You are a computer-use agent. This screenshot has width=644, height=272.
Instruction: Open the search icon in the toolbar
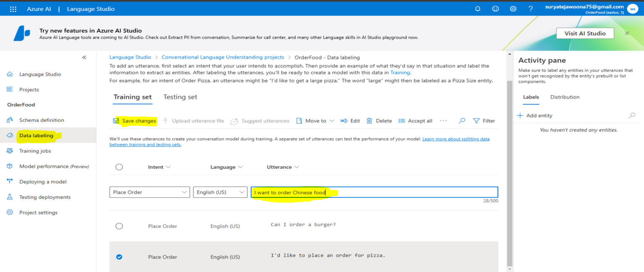point(462,121)
